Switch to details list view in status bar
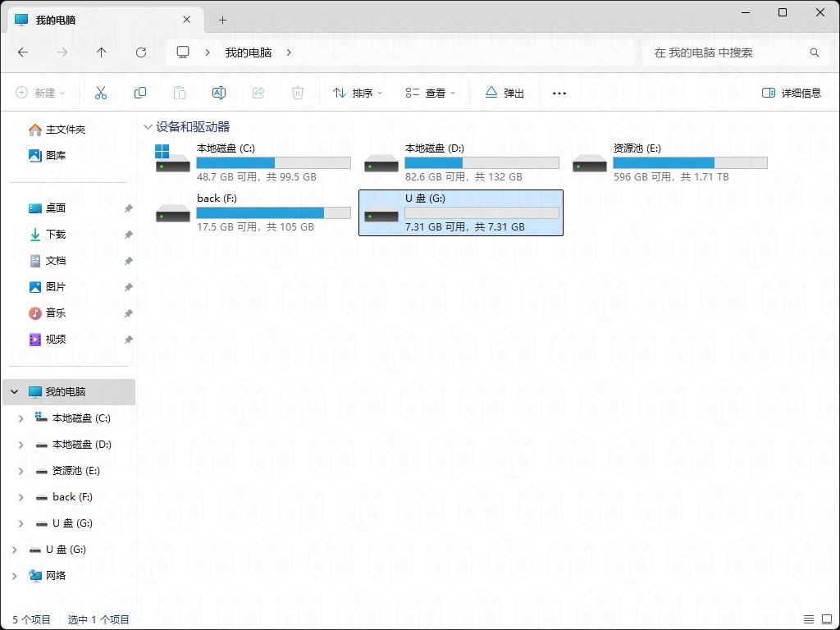Screen dimensions: 840x630 coord(809,619)
